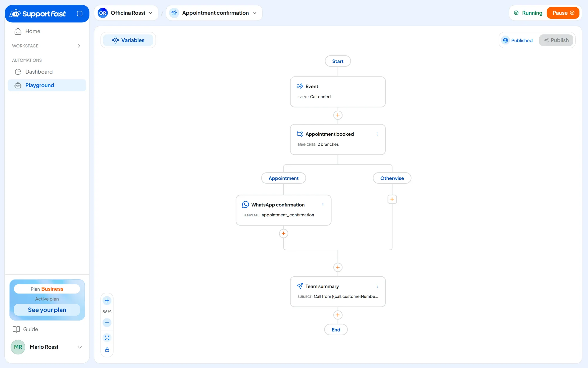Click the SupportFast logo
The height and width of the screenshot is (368, 588).
(x=37, y=14)
